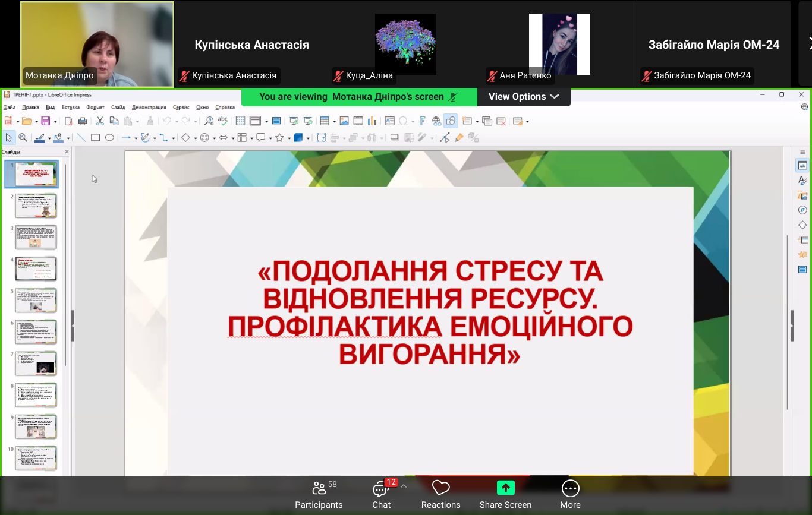
Task: Open the Save button dropdown arrow
Action: click(55, 122)
